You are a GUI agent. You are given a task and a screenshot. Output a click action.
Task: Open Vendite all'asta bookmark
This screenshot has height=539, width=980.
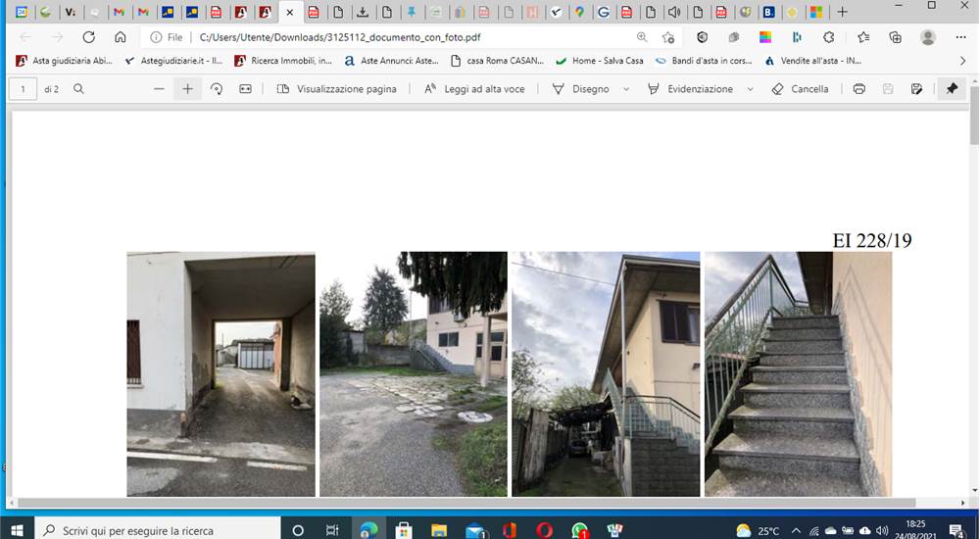point(812,61)
